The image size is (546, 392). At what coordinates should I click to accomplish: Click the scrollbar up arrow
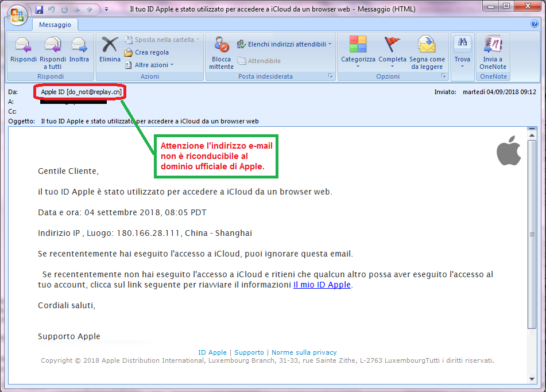532,135
